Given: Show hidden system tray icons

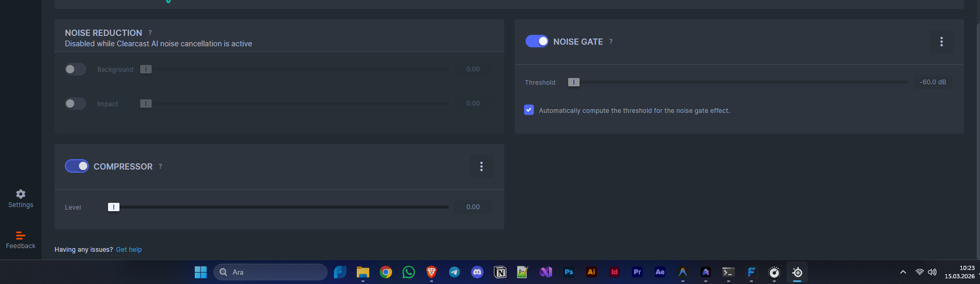Looking at the screenshot, I should pyautogui.click(x=903, y=272).
